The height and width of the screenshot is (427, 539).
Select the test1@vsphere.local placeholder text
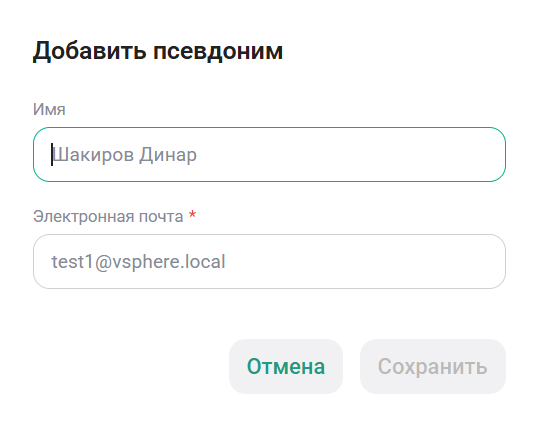[139, 262]
